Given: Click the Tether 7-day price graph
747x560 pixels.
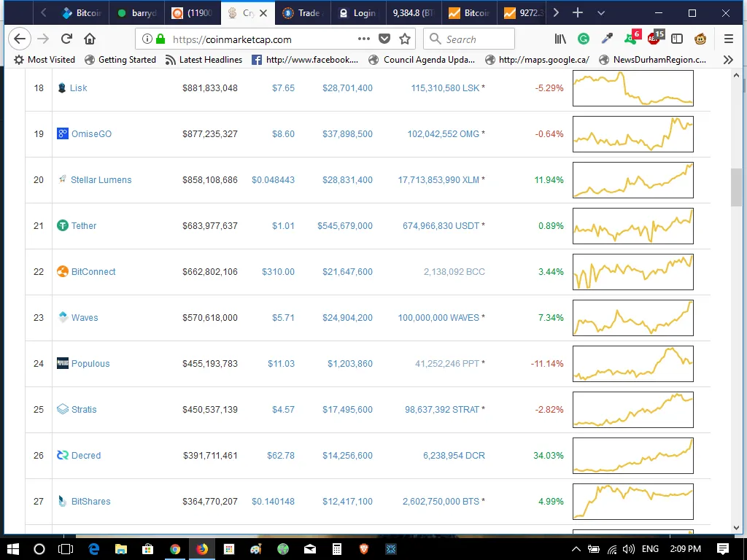Looking at the screenshot, I should (632, 226).
